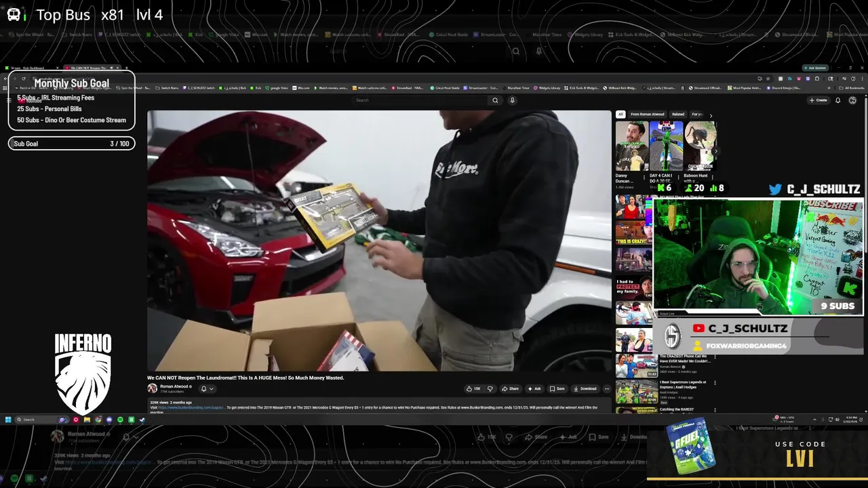Screen dimensions: 868x488
Task: Mute the YouTube tab audio icon
Action: [111, 68]
